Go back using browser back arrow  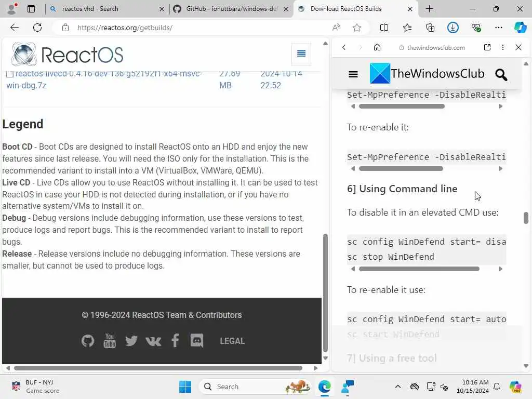tap(15, 28)
